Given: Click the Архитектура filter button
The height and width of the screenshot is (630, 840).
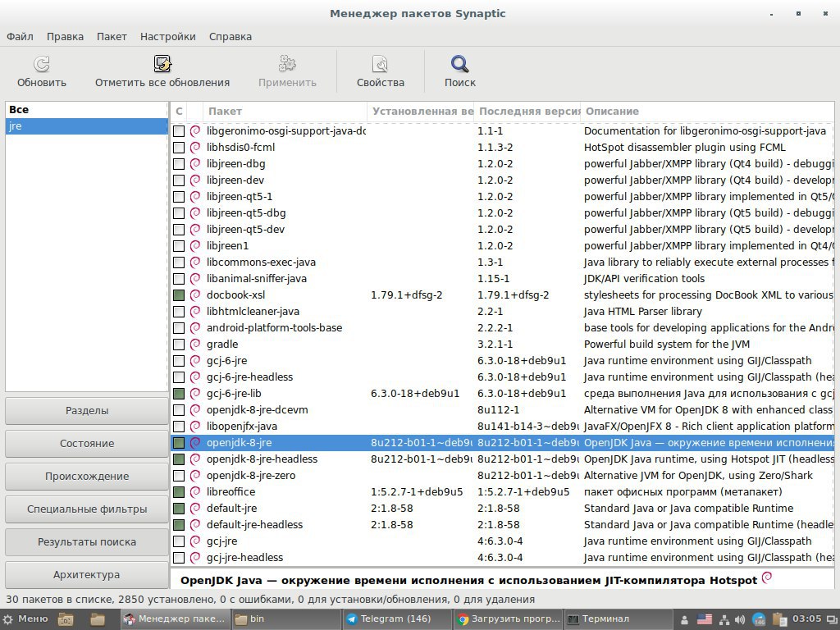Looking at the screenshot, I should 87,575.
